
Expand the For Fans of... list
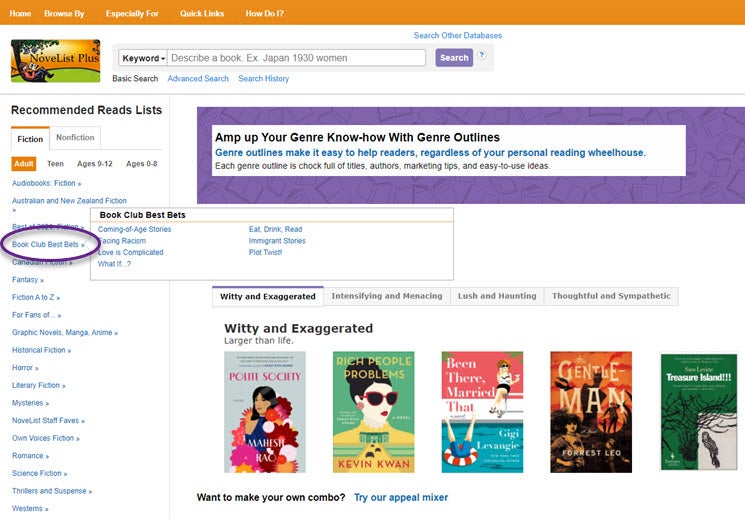pyautogui.click(x=37, y=315)
